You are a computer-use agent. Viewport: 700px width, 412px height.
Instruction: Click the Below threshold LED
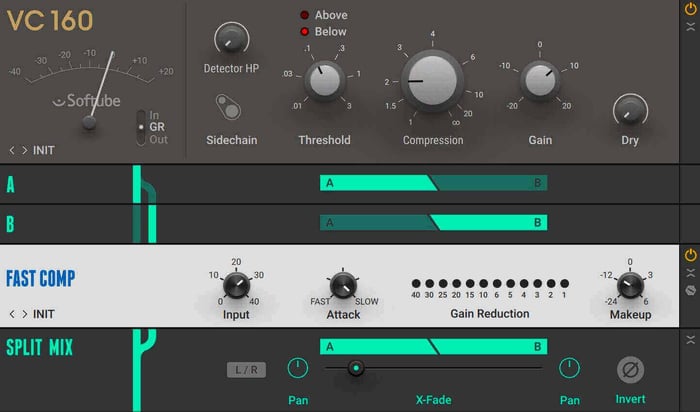(304, 32)
